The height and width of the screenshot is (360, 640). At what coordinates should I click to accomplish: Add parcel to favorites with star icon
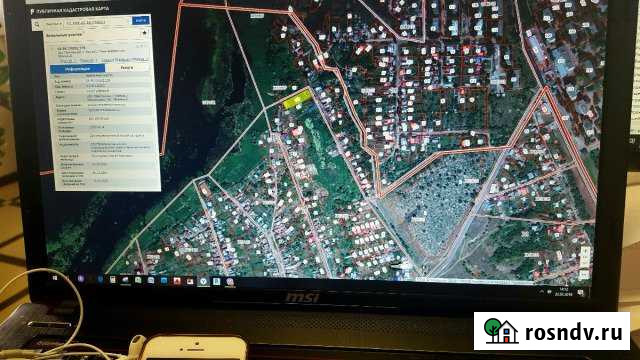click(x=144, y=33)
